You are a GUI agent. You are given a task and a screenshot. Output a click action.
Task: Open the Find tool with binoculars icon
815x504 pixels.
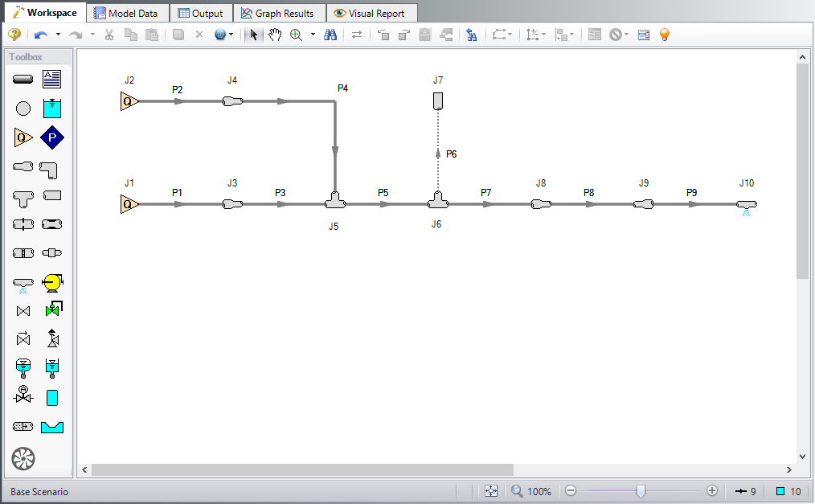click(x=330, y=35)
